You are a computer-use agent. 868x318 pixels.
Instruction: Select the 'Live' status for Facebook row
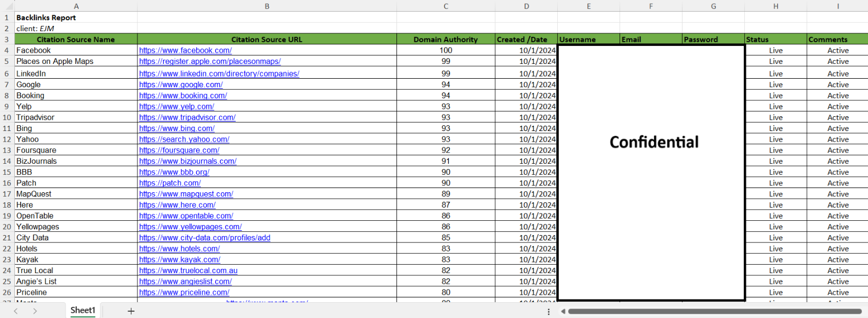coord(775,51)
